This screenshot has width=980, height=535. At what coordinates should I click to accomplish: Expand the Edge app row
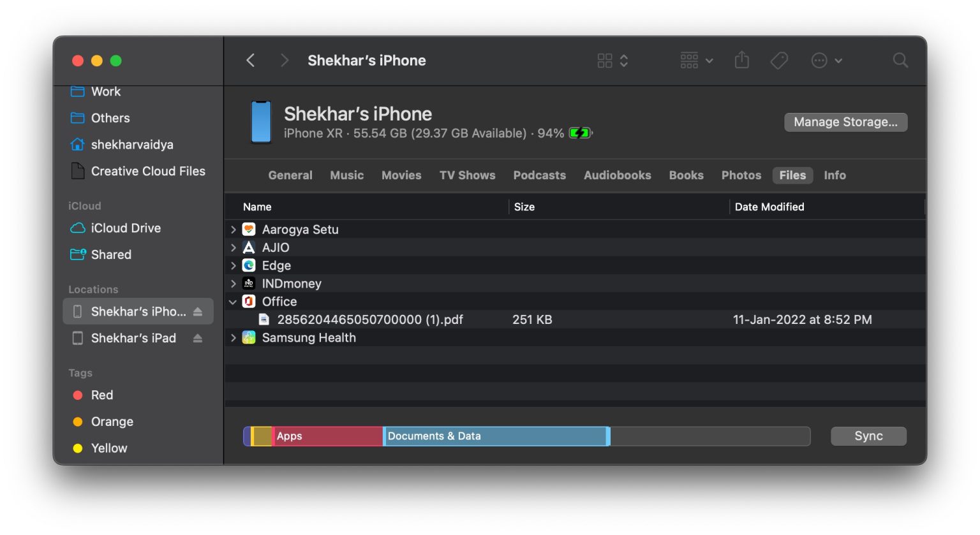tap(234, 266)
